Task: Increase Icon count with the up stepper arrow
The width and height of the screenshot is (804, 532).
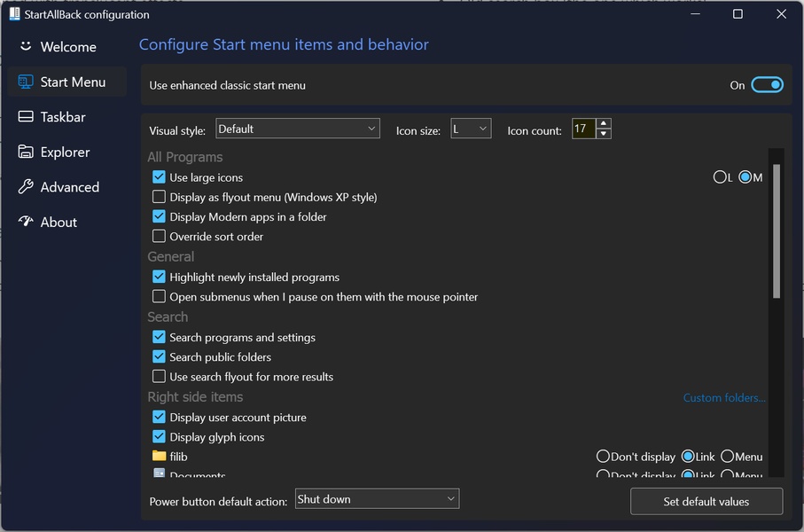Action: click(604, 123)
